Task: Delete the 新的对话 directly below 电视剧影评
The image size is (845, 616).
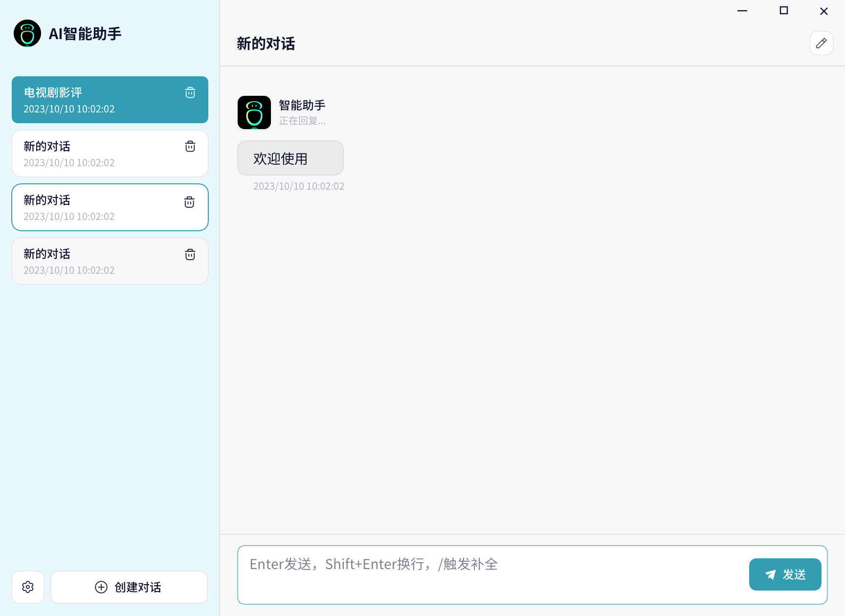Action: (190, 146)
